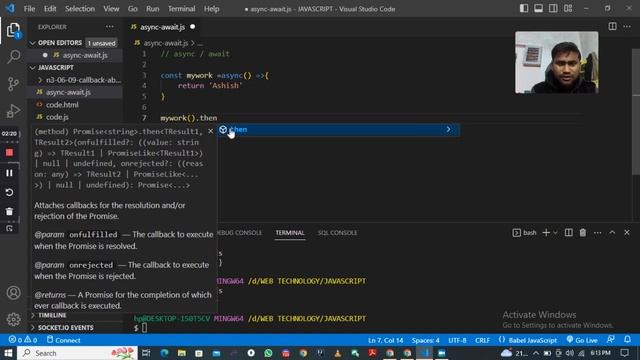Change indentation via Spaces: 4
Image resolution: width=640 pixels, height=360 pixels.
coord(425,340)
